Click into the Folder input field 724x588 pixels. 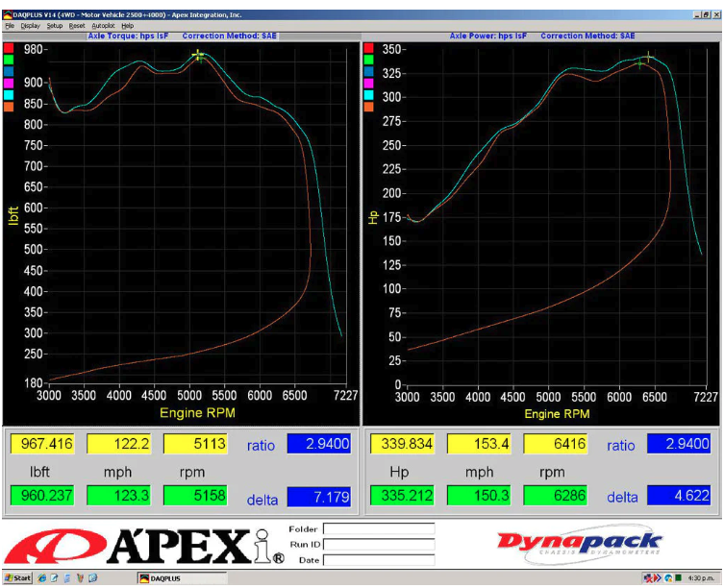[379, 528]
